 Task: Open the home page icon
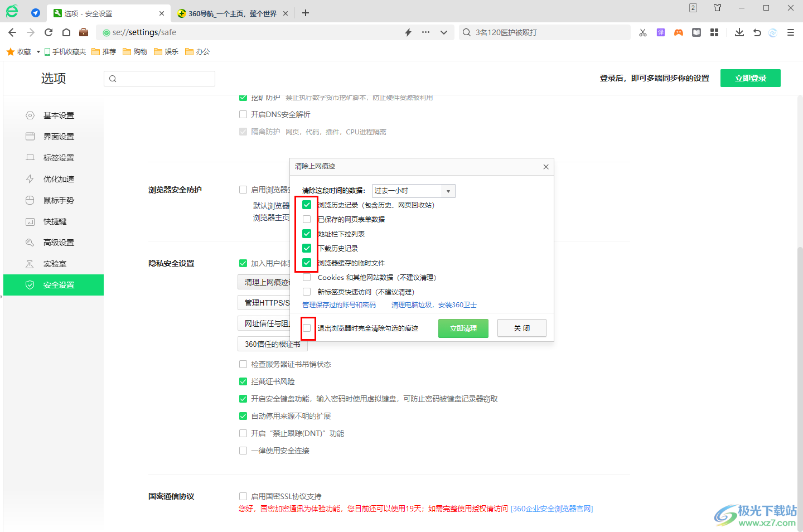66,32
